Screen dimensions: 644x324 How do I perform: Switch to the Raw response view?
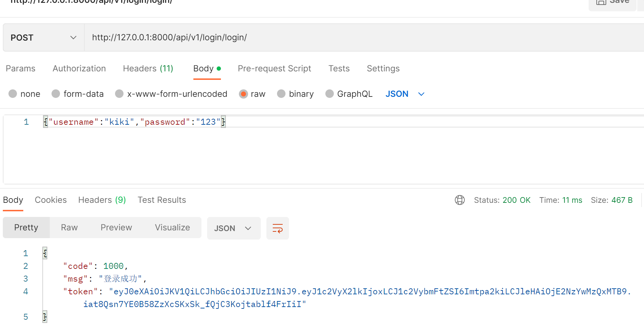click(x=69, y=228)
